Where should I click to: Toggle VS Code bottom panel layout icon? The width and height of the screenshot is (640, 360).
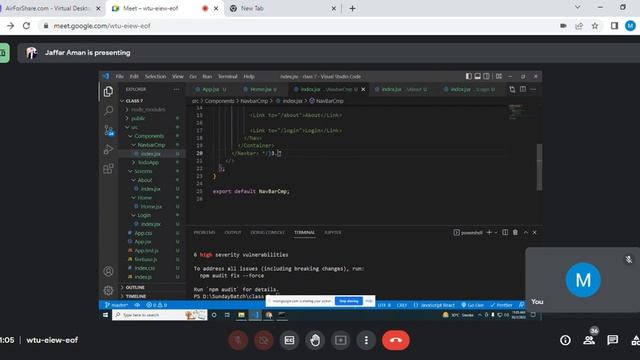[x=478, y=76]
